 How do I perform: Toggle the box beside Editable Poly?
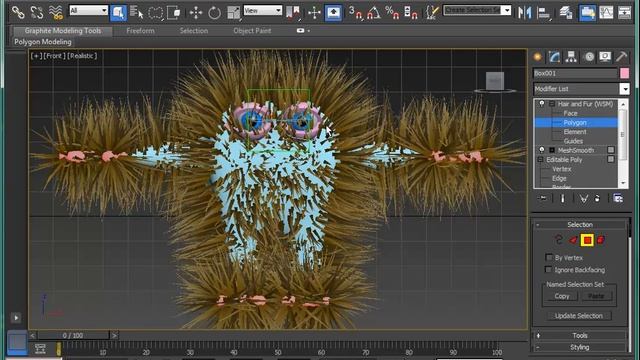611,159
